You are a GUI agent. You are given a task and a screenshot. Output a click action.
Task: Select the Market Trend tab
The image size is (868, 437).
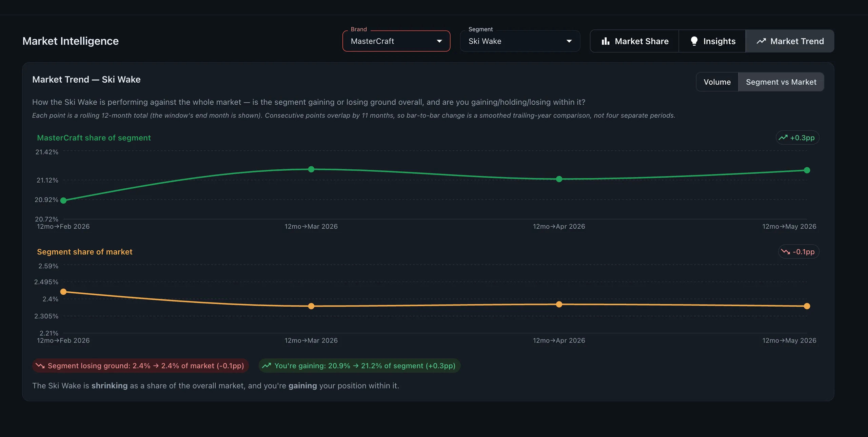pos(790,41)
